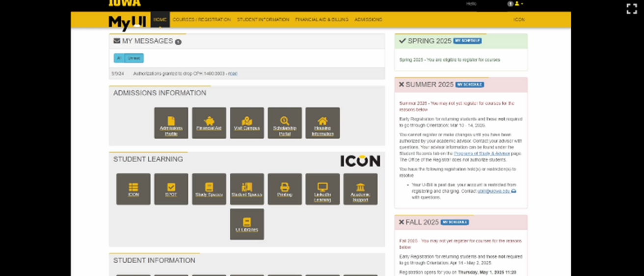Open the LinkedIn Learning tile
The image size is (644, 276).
point(322,189)
